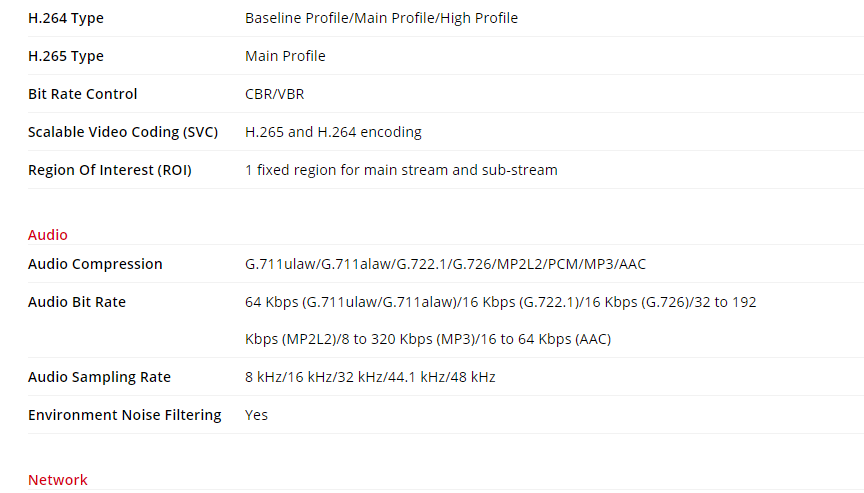Click the G.711ulaw audio codec list value
The width and height of the screenshot is (864, 493).
[x=445, y=264]
